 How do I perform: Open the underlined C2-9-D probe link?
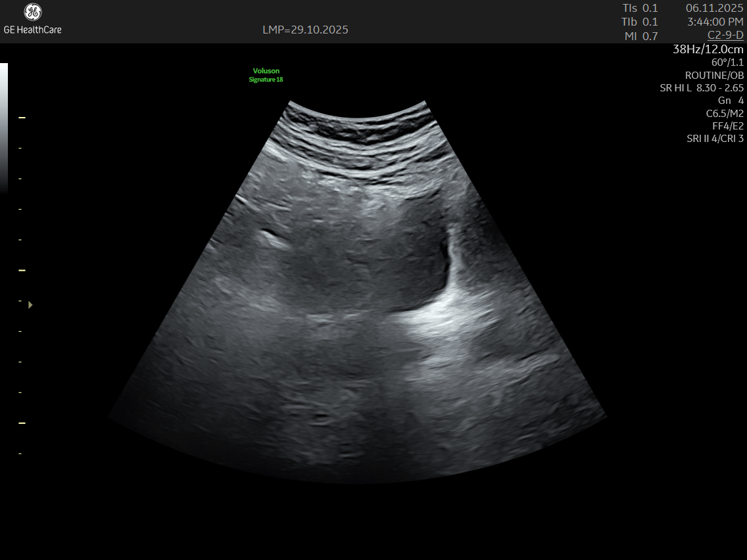[725, 35]
